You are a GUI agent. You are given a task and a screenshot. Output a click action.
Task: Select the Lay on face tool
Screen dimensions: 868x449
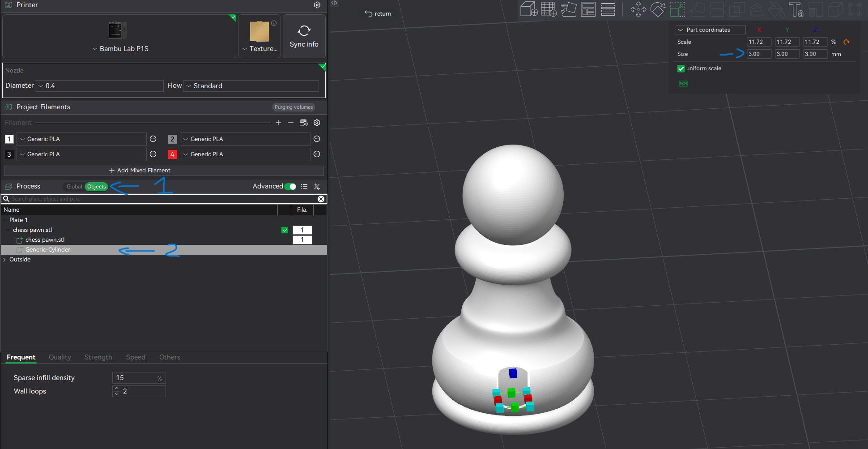pyautogui.click(x=697, y=9)
